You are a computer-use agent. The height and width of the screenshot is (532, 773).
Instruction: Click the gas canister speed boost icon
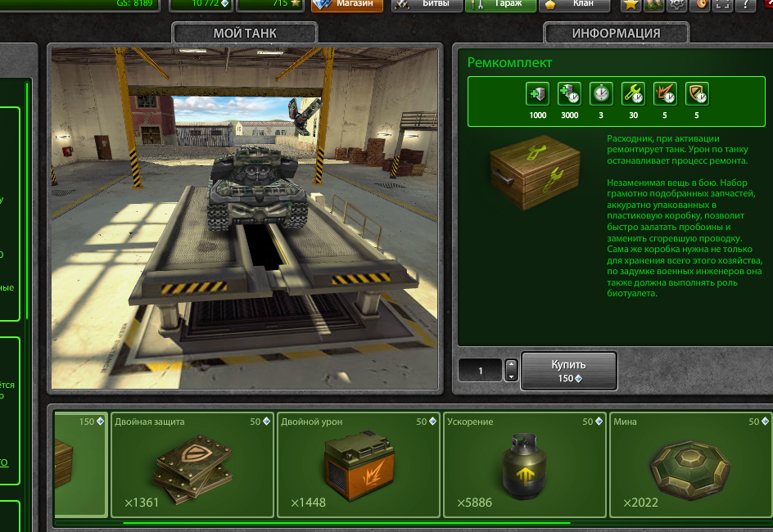pos(523,466)
